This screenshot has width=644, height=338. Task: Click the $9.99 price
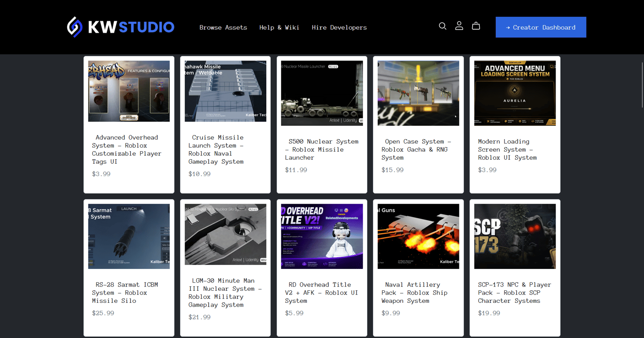(391, 313)
